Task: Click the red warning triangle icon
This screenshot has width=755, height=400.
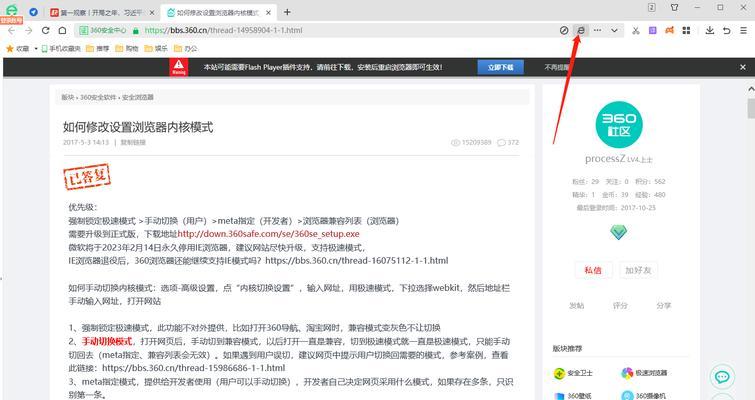Action: (x=179, y=67)
